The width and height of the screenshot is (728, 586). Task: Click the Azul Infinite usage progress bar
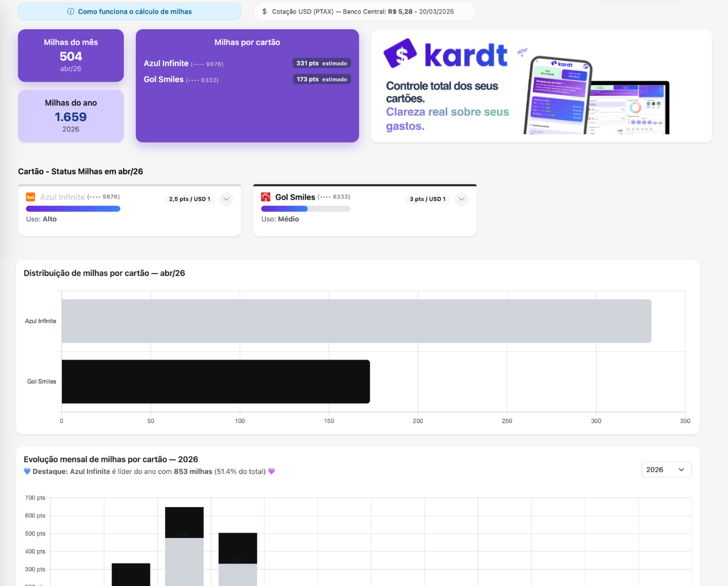[x=73, y=209]
